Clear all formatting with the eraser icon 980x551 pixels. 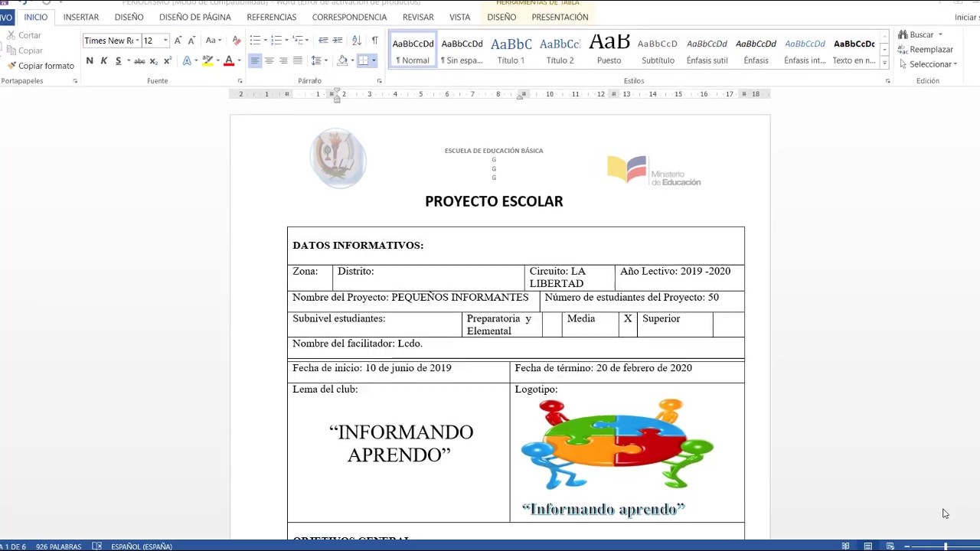[236, 41]
